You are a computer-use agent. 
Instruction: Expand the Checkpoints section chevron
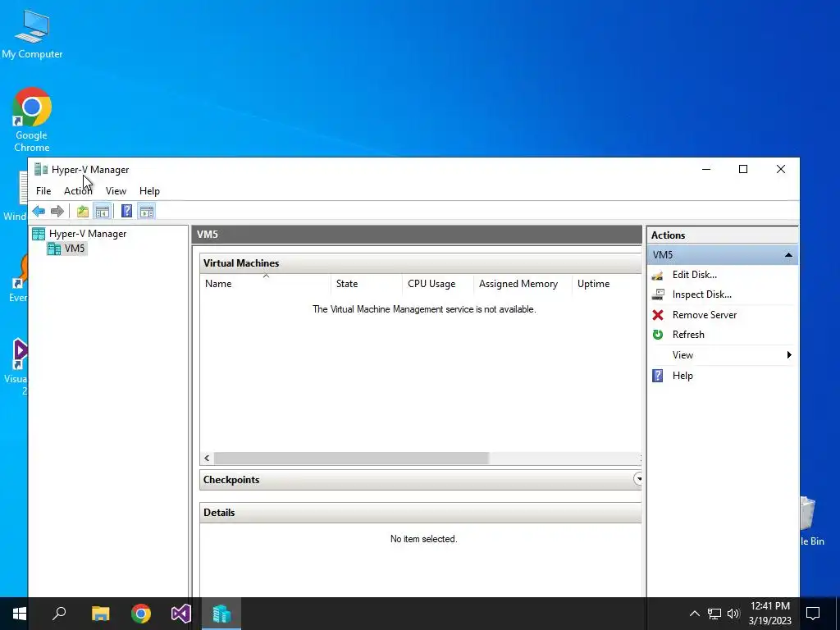click(638, 479)
